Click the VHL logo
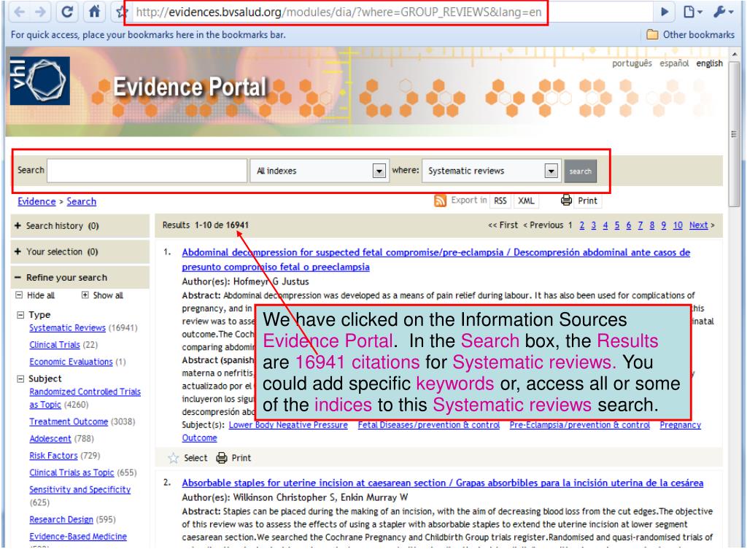The height and width of the screenshot is (560, 747). (40, 80)
